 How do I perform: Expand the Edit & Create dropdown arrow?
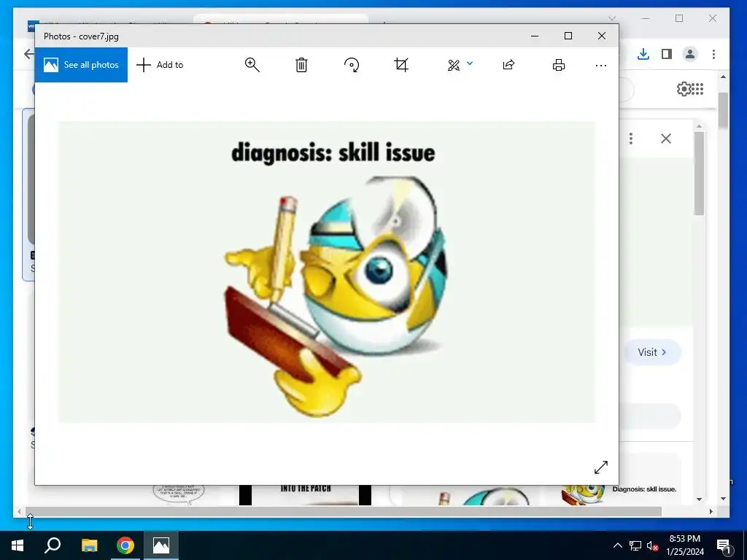[x=470, y=63]
